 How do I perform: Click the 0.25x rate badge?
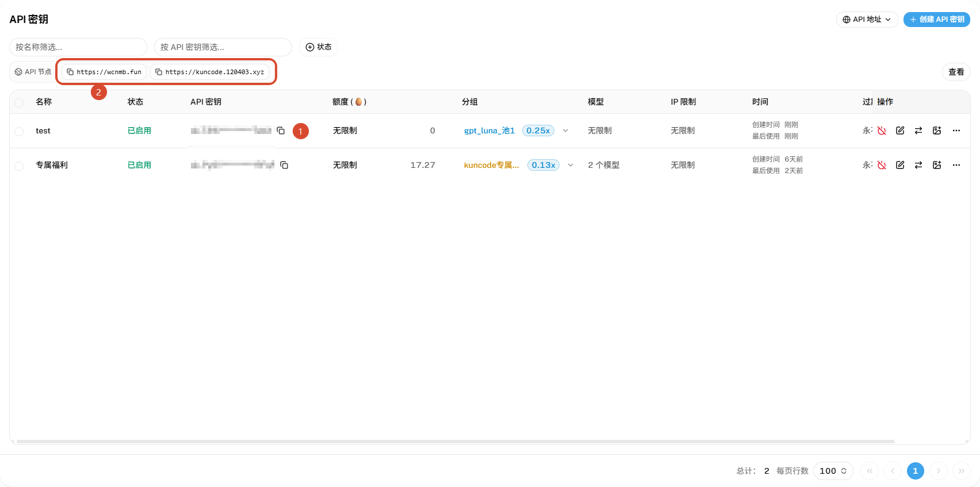click(538, 131)
